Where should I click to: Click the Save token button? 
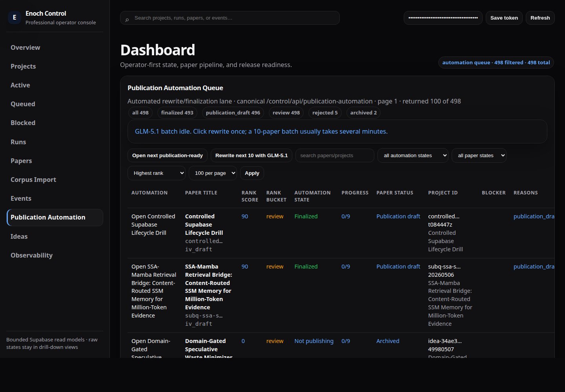504,18
